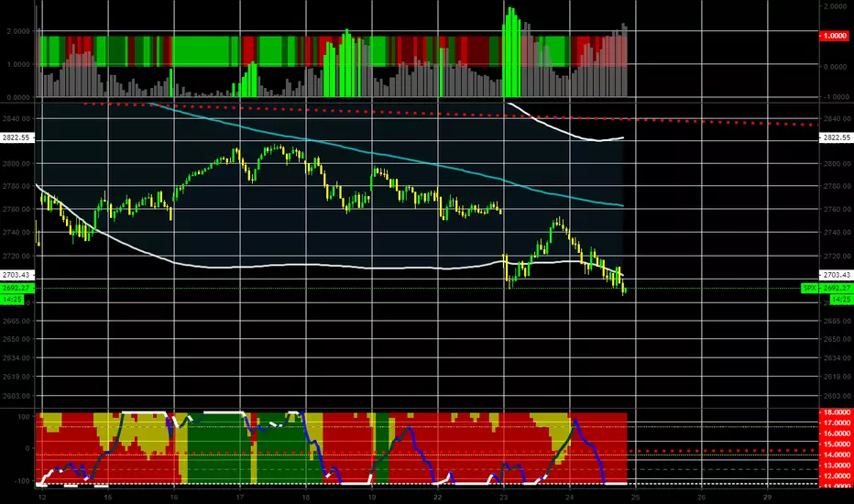Select the tallest green volume spike in the top panel
This screenshot has height=504, width=854.
[x=511, y=52]
